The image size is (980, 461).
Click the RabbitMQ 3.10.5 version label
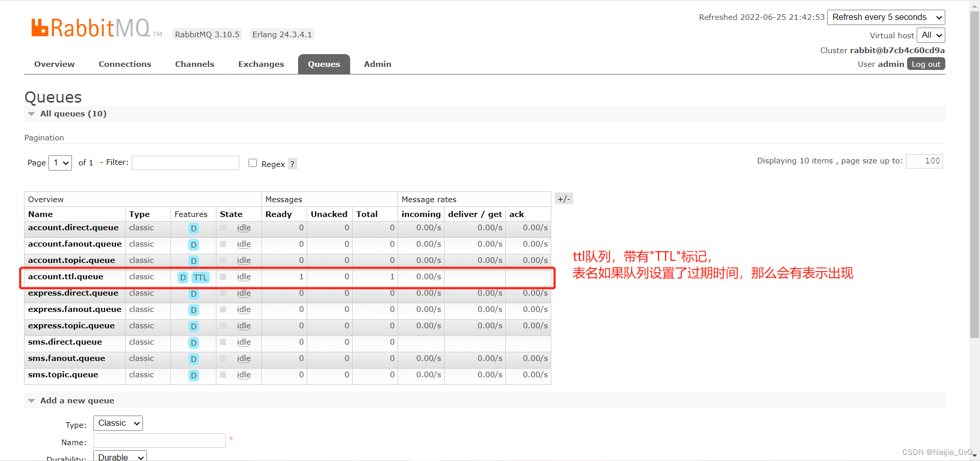pyautogui.click(x=207, y=34)
